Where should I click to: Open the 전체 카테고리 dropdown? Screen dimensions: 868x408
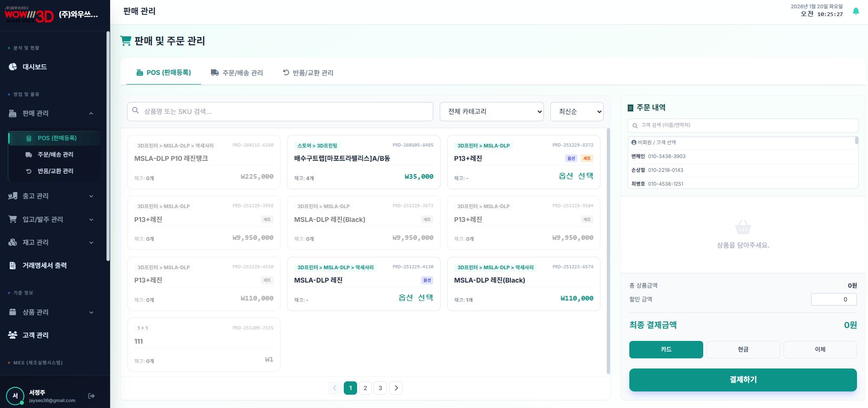pyautogui.click(x=491, y=112)
